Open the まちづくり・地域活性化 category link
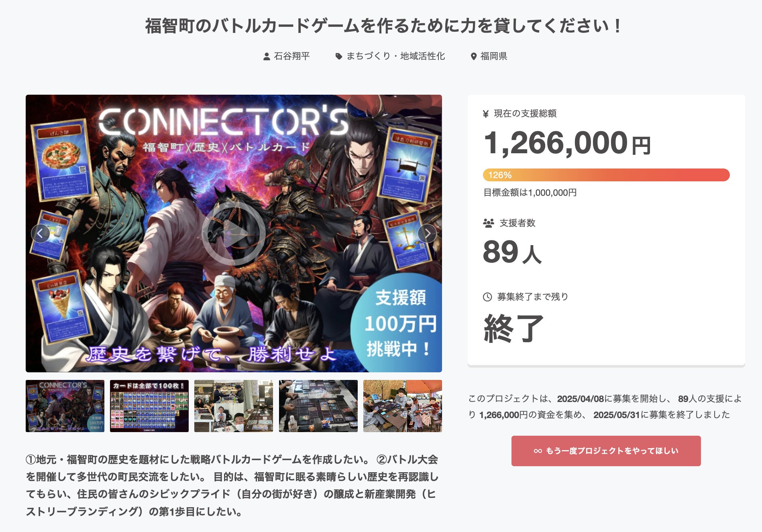This screenshot has width=762, height=532. pyautogui.click(x=395, y=56)
